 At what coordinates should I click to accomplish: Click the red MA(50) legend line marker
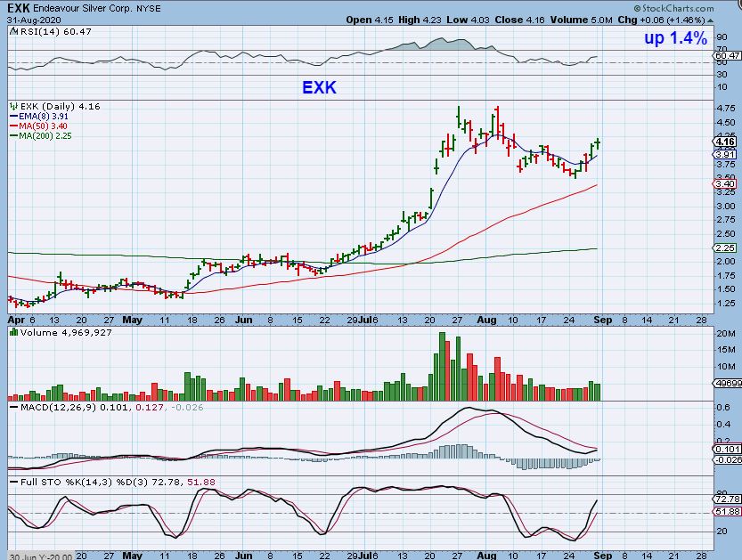(x=13, y=126)
